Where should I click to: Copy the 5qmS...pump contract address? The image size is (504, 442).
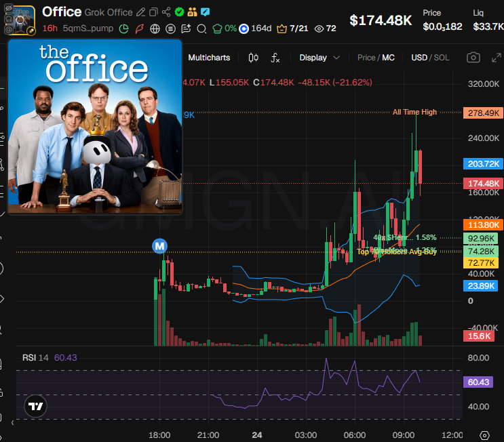pos(88,28)
